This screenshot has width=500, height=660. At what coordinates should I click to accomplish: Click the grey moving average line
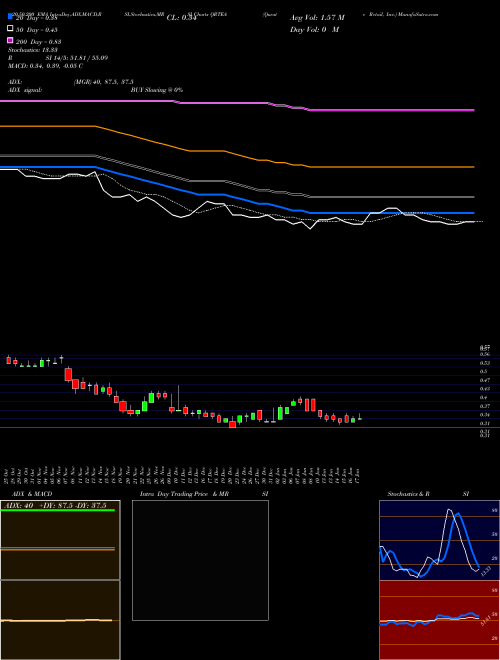[x=237, y=183]
